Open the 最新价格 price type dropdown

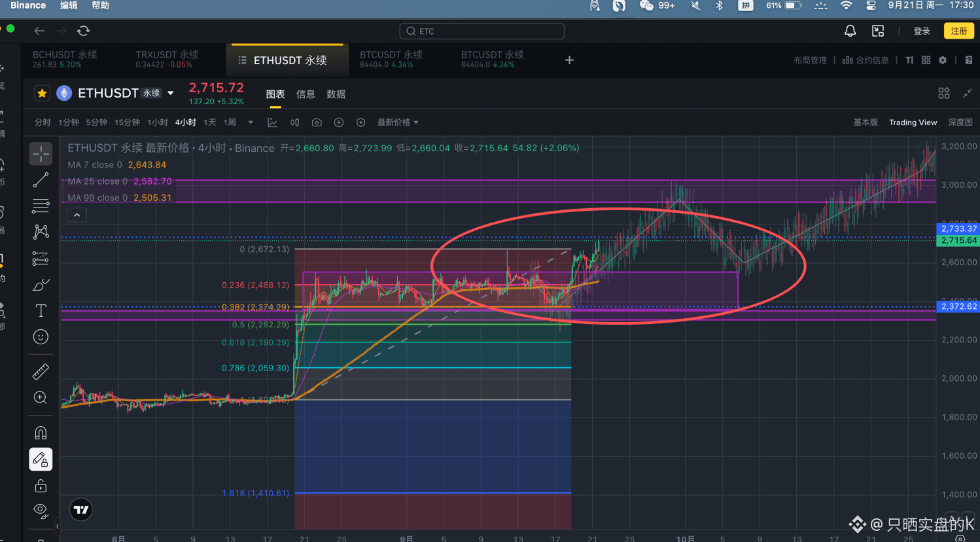point(398,122)
